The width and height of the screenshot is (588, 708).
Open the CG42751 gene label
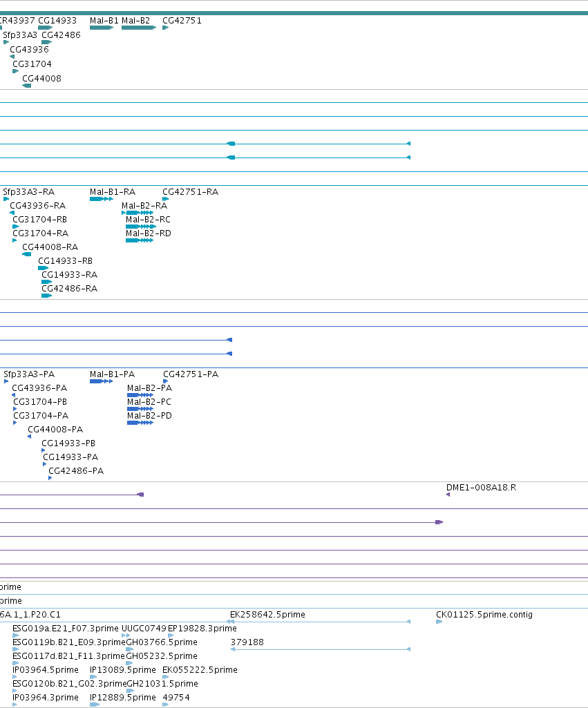[x=182, y=21]
